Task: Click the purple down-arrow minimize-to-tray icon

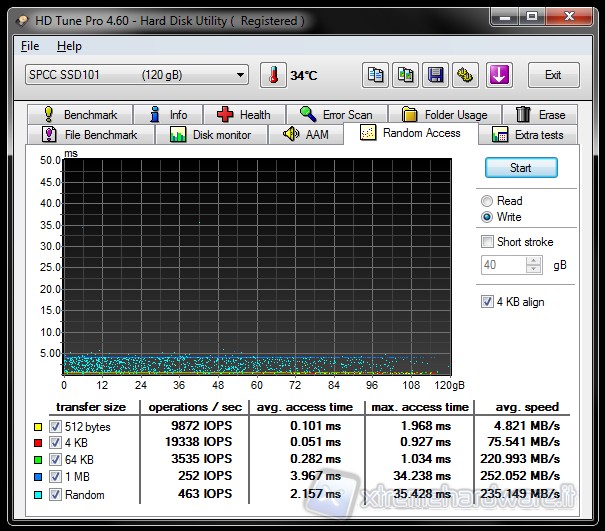Action: (499, 75)
